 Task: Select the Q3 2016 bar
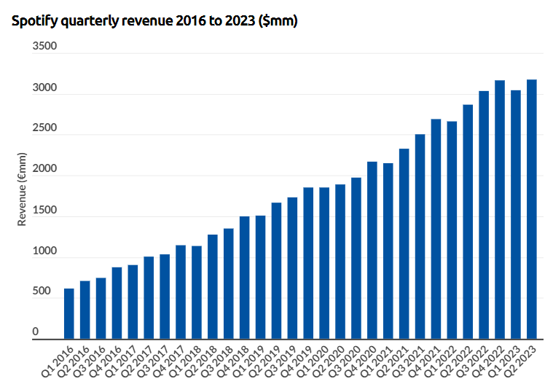101,308
